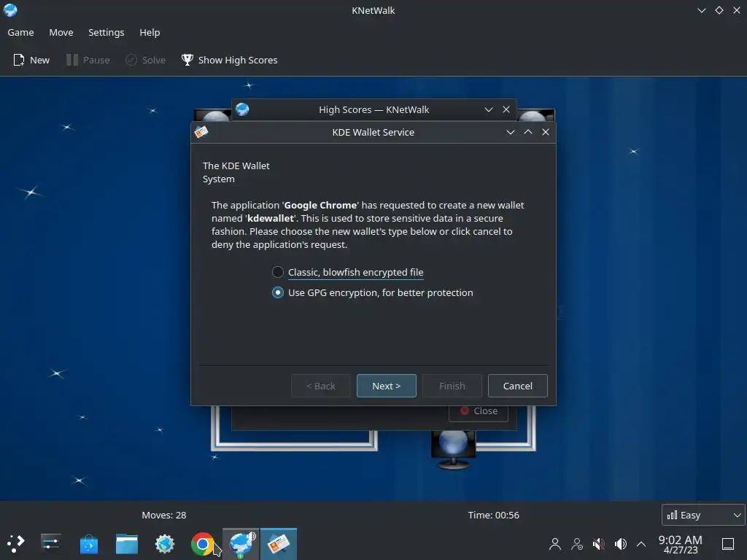
Task: Open the Move menu
Action: (x=61, y=32)
